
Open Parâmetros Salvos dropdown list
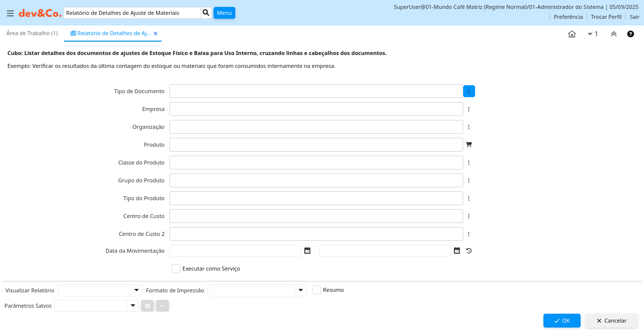pyautogui.click(x=132, y=306)
